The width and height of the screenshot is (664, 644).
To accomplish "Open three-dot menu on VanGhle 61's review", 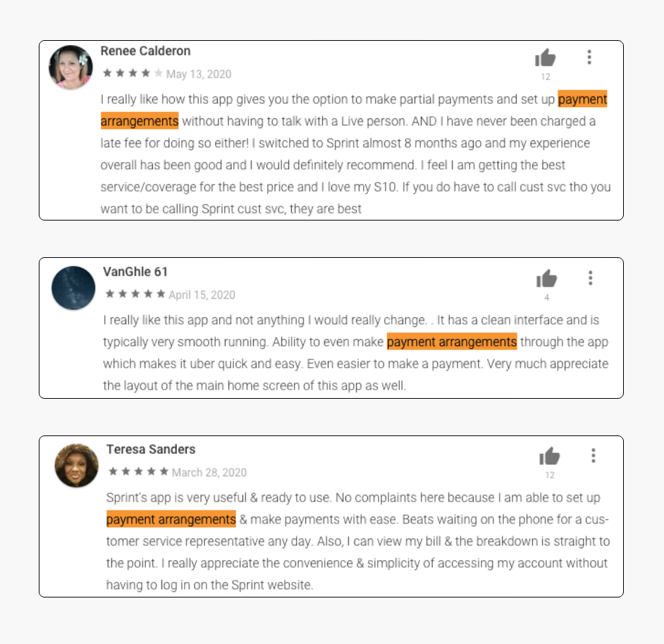I will point(590,278).
